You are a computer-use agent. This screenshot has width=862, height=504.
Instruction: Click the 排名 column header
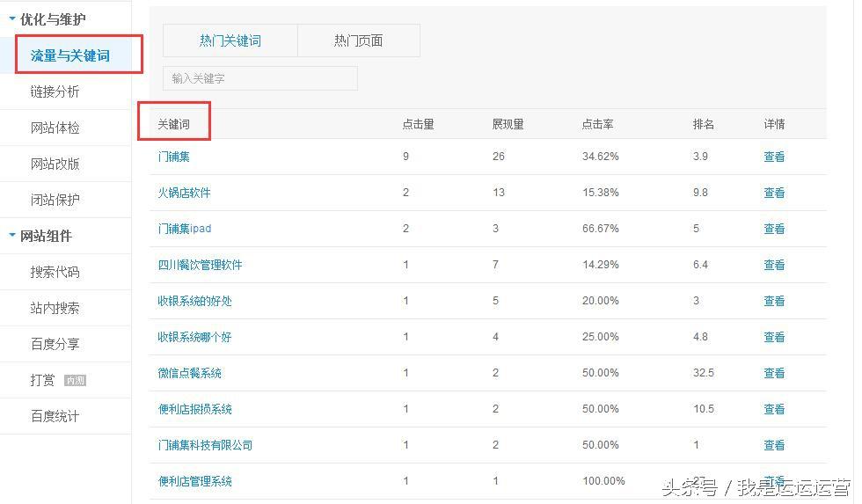pos(703,124)
